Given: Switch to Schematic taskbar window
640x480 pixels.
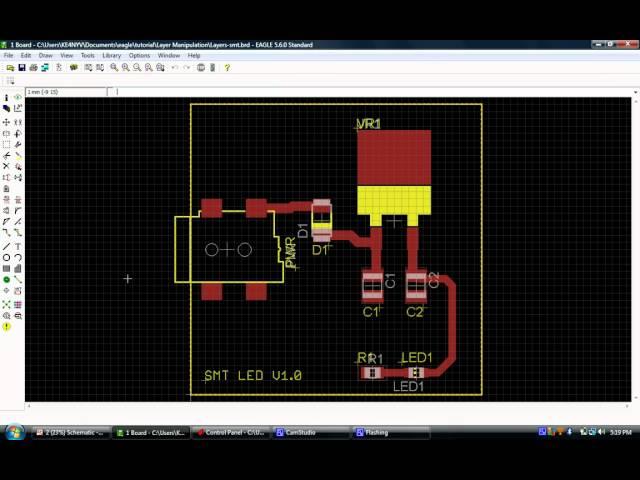Looking at the screenshot, I should click(x=72, y=432).
